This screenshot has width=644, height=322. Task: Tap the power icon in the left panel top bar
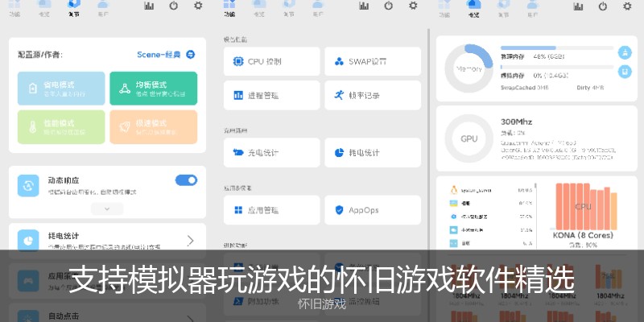pos(173,6)
